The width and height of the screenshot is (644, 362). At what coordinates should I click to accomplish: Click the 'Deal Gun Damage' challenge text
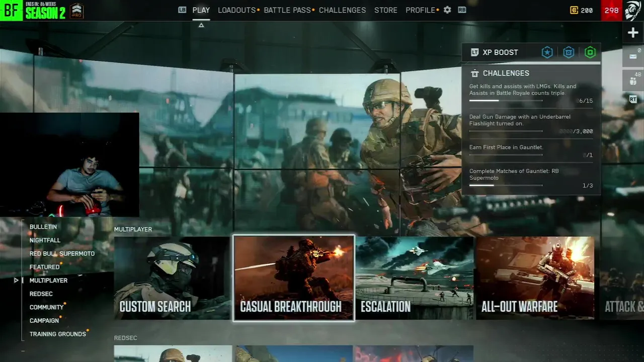520,120
